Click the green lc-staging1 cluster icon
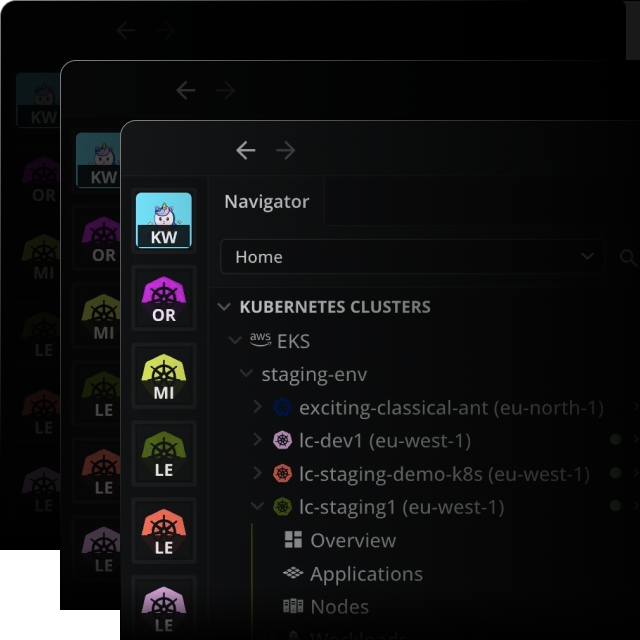The image size is (640, 640). point(282,507)
